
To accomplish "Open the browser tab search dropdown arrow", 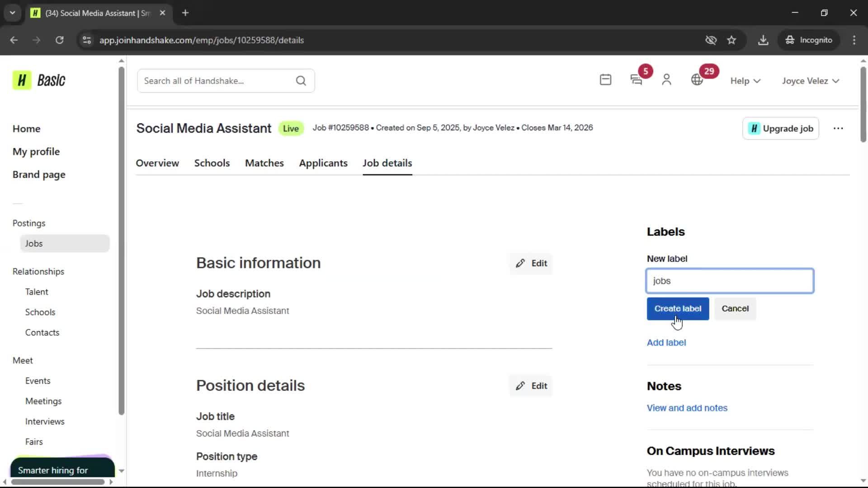I will (12, 13).
